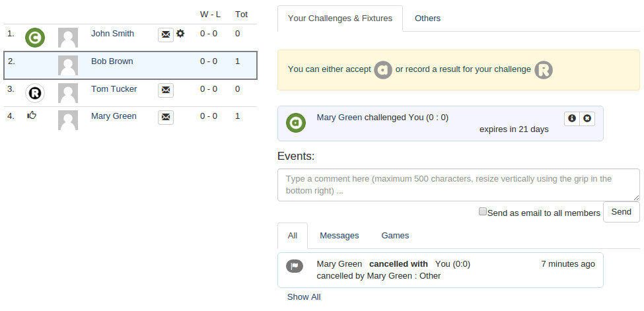Select the Games events tab
Viewport: 644px width, 311px height.
(395, 236)
